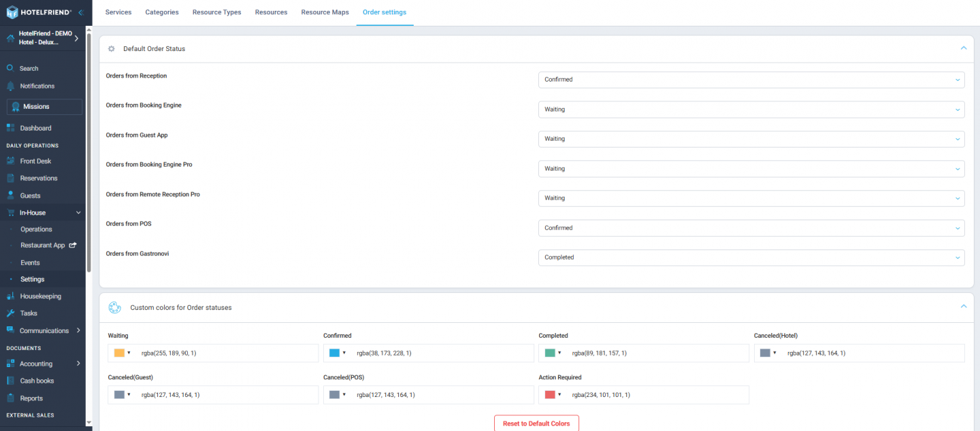Pick a new color for Waiting status
Screen dimensions: 980x431
point(121,353)
